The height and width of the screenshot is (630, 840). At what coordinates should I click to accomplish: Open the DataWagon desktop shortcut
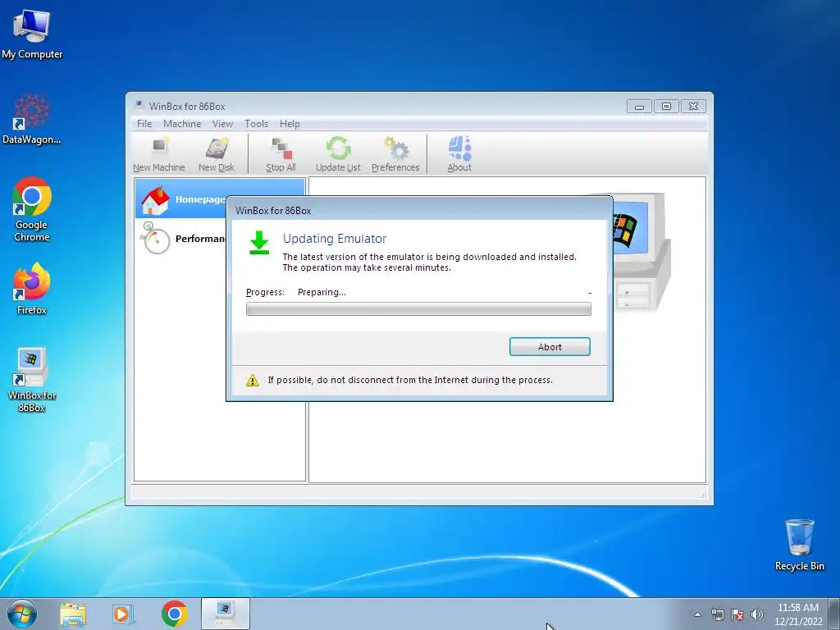click(x=32, y=119)
